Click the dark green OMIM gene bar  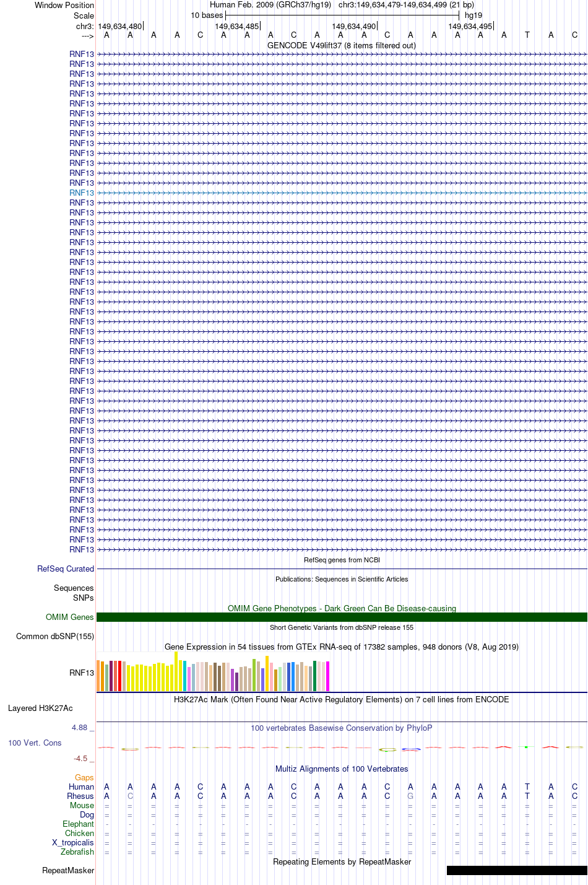coord(342,617)
